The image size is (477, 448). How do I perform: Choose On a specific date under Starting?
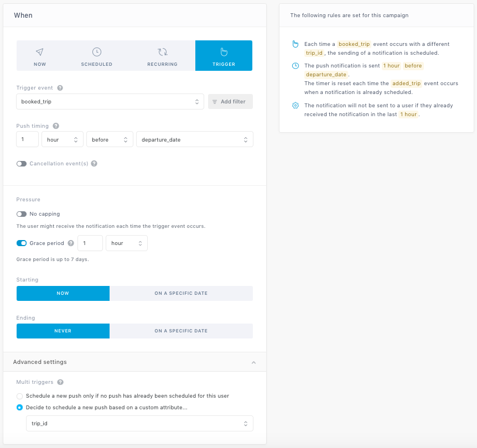(181, 293)
